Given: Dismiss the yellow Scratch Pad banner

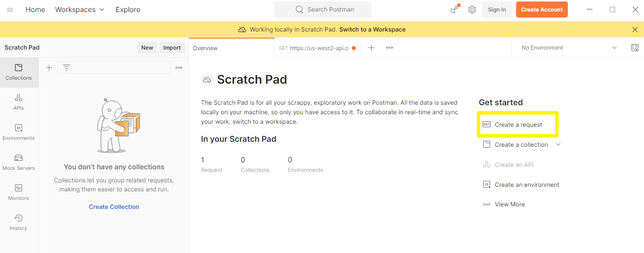Looking at the screenshot, I should pos(635,30).
